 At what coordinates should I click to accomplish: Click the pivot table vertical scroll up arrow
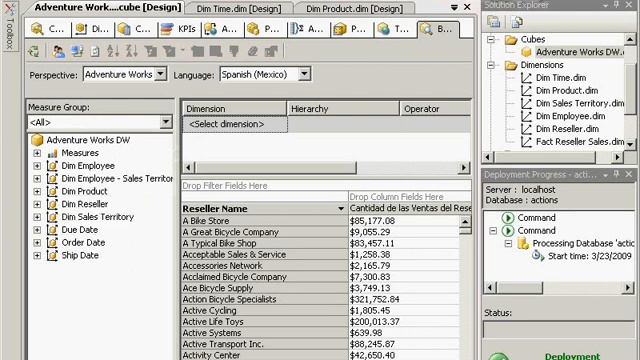pyautogui.click(x=465, y=221)
